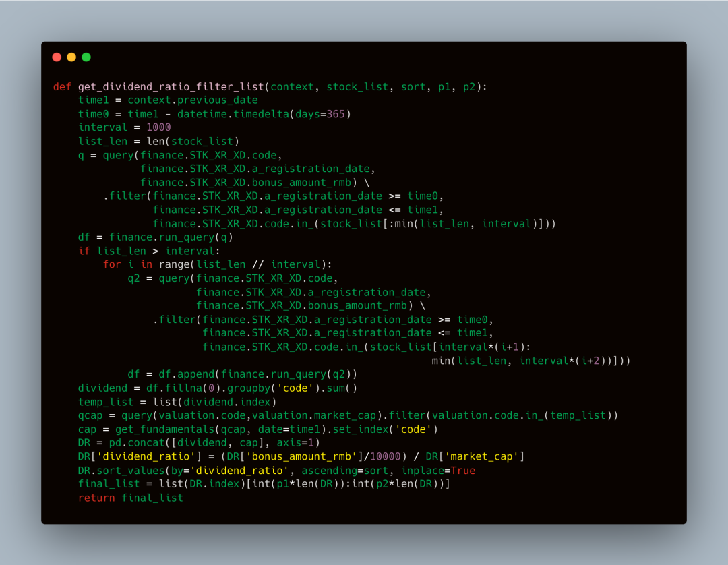
Task: Click line 'df = df.append(finance.run_query(q2))'
Action: [x=243, y=374]
